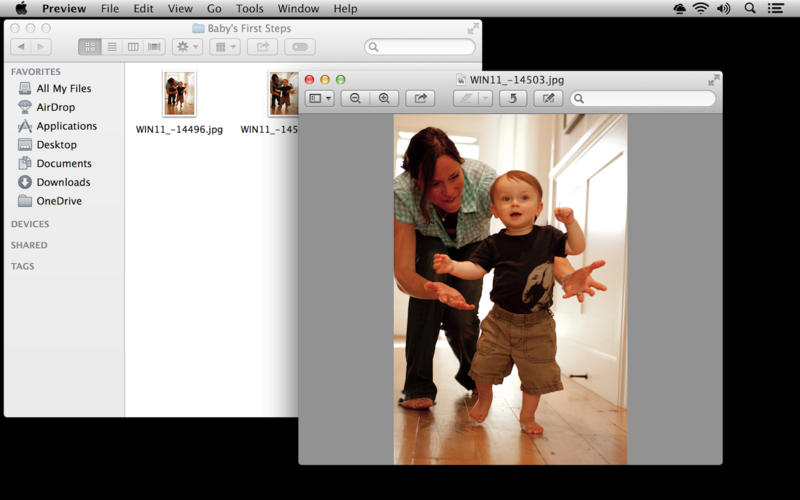Enter full screen in Preview window

click(x=714, y=80)
